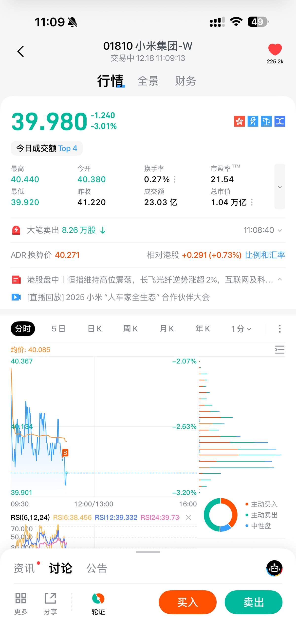The height and width of the screenshot is (644, 296).
Task: Tap the Wi-Fi icon in status bar
Action: tap(236, 22)
